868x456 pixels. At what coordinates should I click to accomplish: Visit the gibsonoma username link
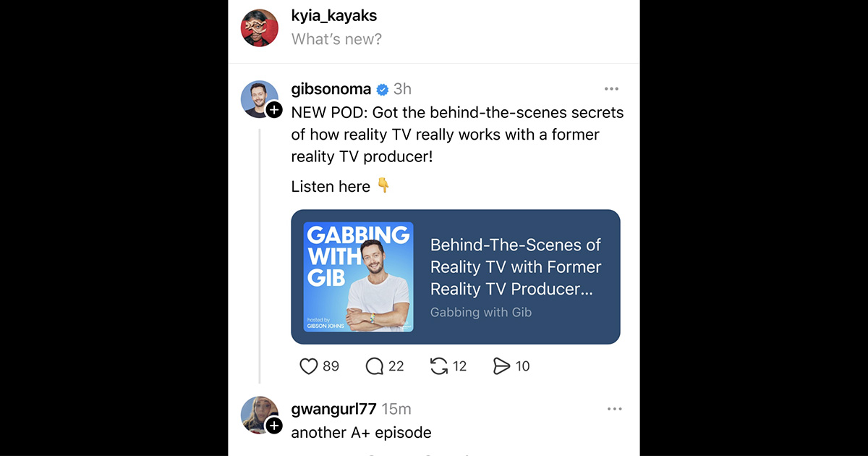pyautogui.click(x=331, y=89)
